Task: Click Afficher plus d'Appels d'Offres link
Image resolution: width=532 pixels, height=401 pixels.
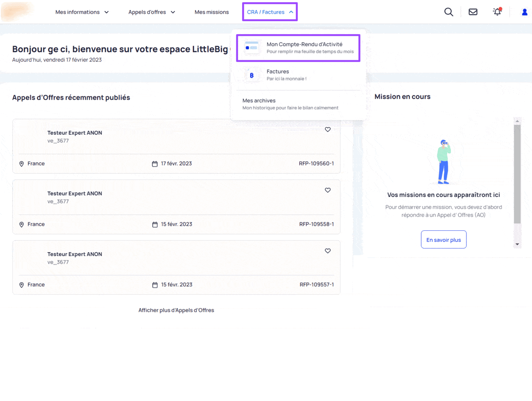Action: [176, 310]
